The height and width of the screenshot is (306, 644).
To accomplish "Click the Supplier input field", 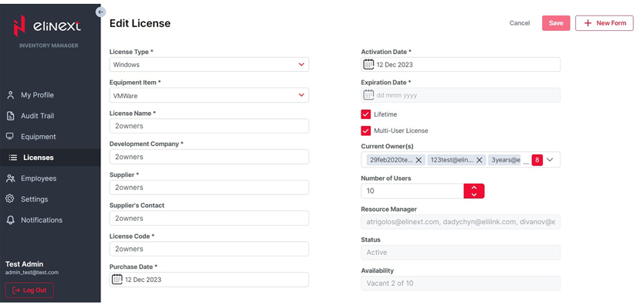I will point(208,187).
